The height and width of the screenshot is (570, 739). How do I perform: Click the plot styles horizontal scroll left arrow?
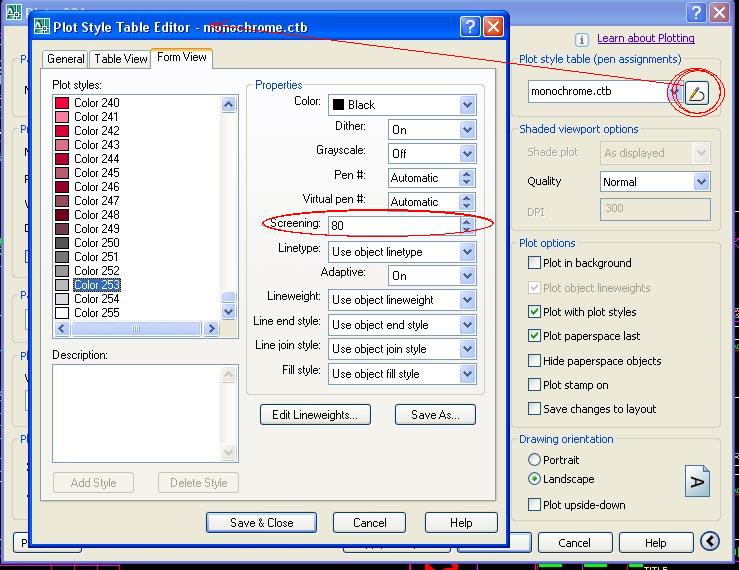pos(62,329)
